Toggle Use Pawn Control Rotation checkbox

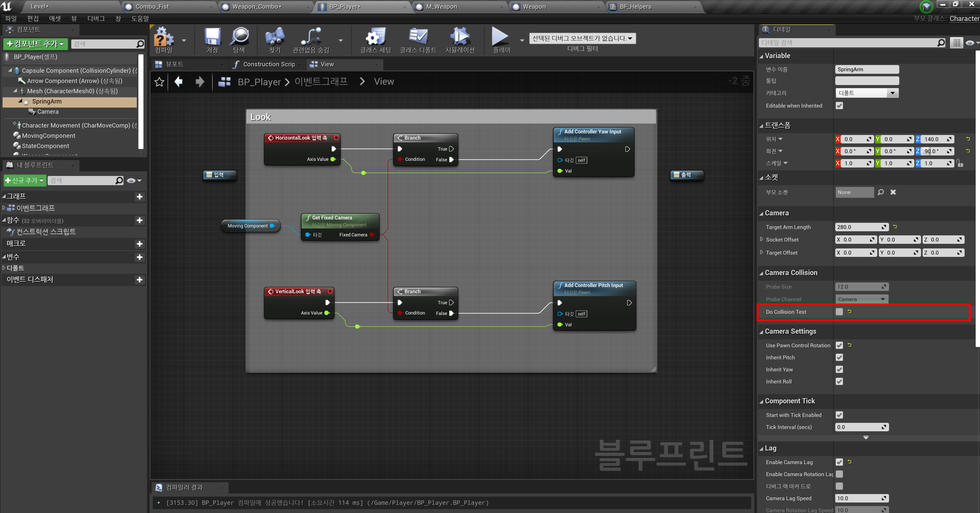(x=839, y=345)
